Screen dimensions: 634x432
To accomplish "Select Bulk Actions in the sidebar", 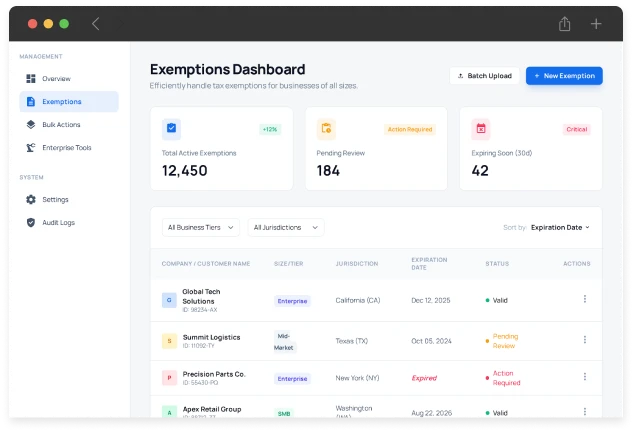I will click(61, 124).
